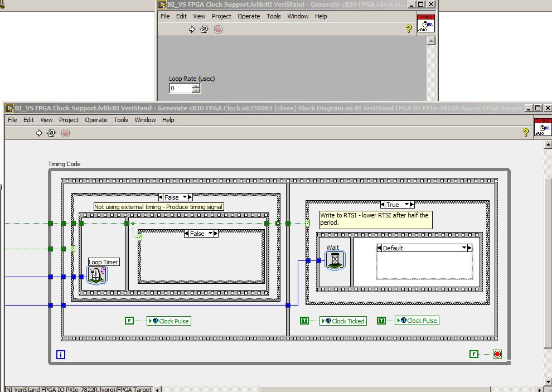Click Clock Pulse global in right frame
Viewport: 552px width, 392px height.
pyautogui.click(x=417, y=321)
